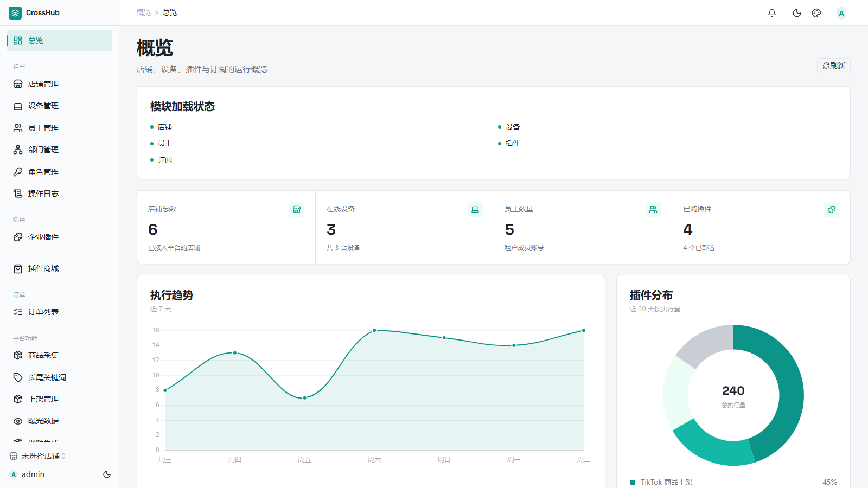This screenshot has width=868, height=488.
Task: Open 角色管理 menu item
Action: [60, 172]
